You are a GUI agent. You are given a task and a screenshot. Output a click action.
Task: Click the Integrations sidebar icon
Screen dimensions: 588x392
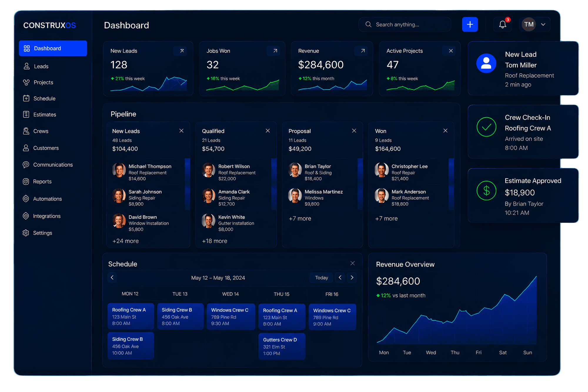[x=26, y=216]
